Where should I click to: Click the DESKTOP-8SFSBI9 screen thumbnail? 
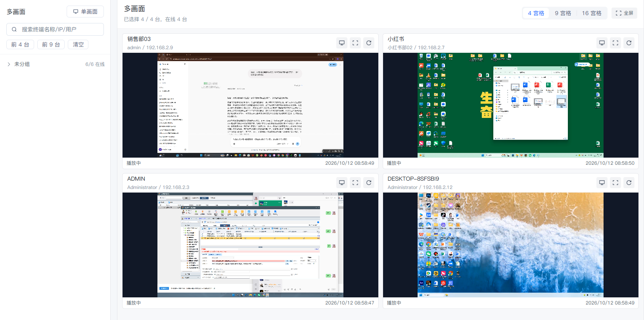tap(511, 245)
